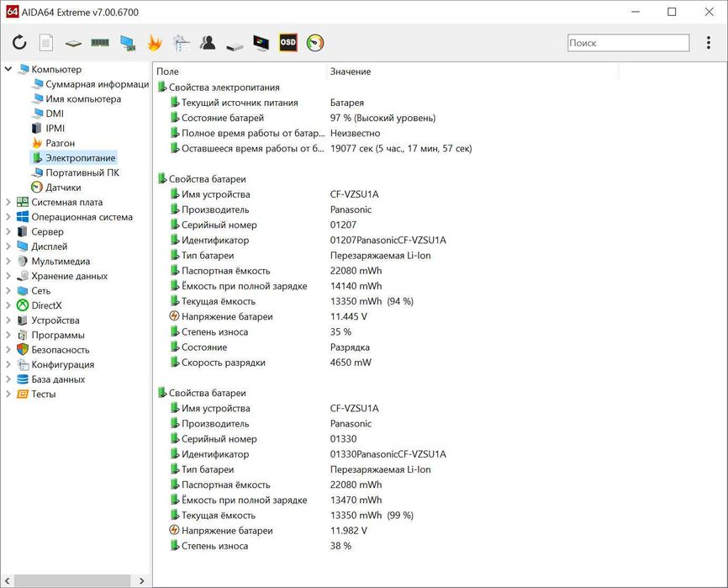Expand the Сеть tree node

pos(8,291)
